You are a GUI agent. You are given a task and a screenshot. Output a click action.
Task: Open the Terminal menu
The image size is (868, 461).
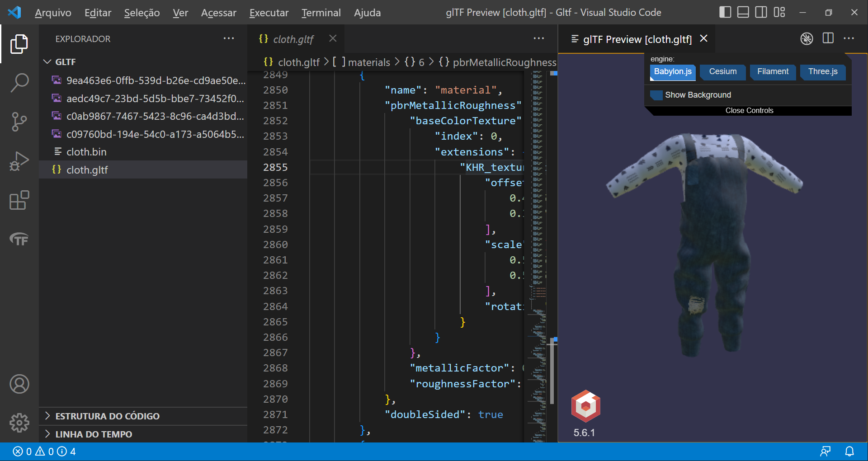tap(321, 13)
